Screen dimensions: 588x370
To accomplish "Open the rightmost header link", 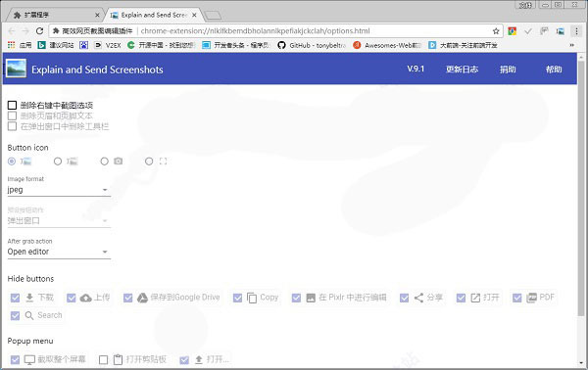I will pyautogui.click(x=554, y=69).
